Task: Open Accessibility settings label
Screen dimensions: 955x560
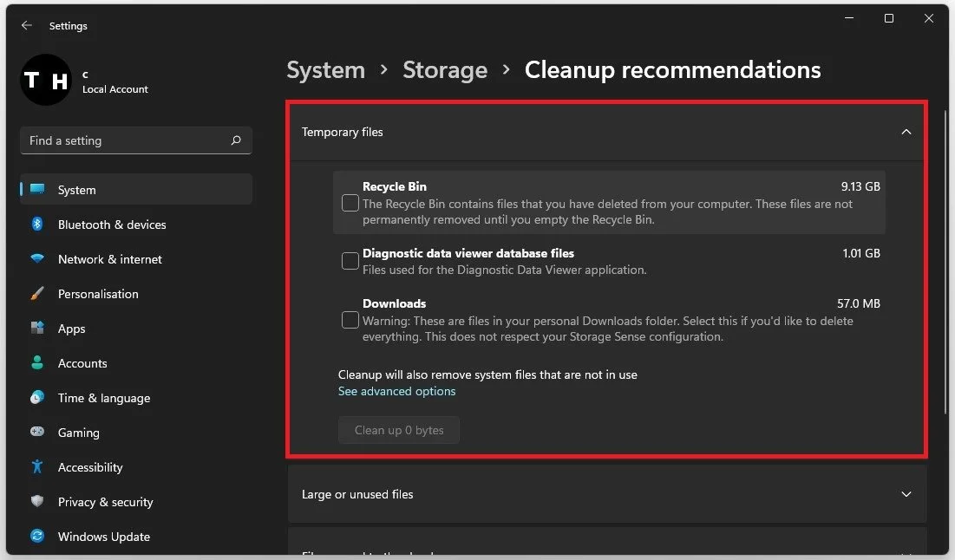Action: (x=90, y=467)
